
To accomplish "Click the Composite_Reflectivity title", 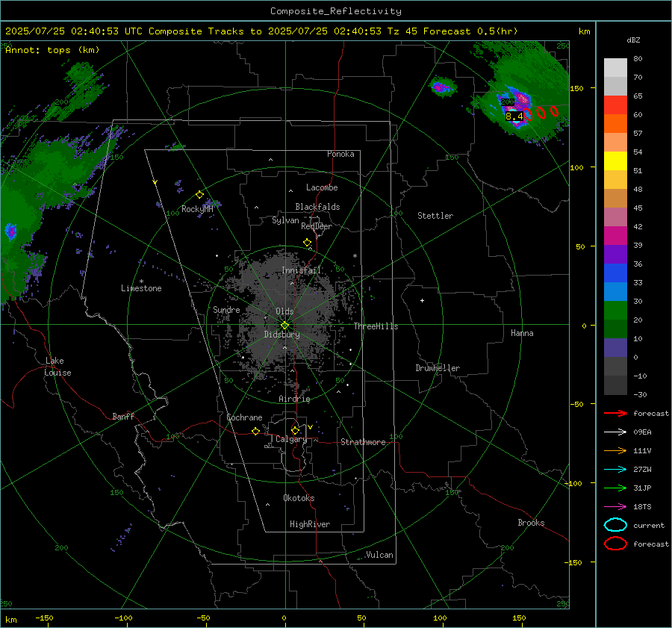I will [335, 11].
